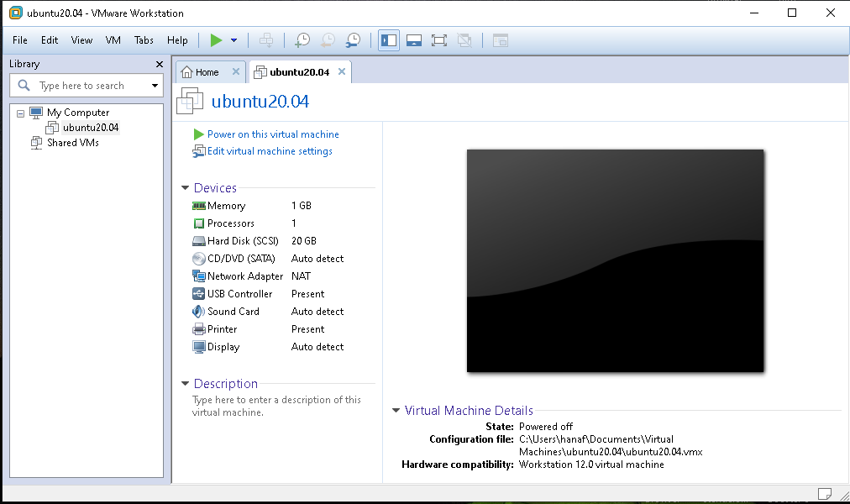Collapse the Virtual Machine Details section
850x504 pixels.
tap(396, 411)
